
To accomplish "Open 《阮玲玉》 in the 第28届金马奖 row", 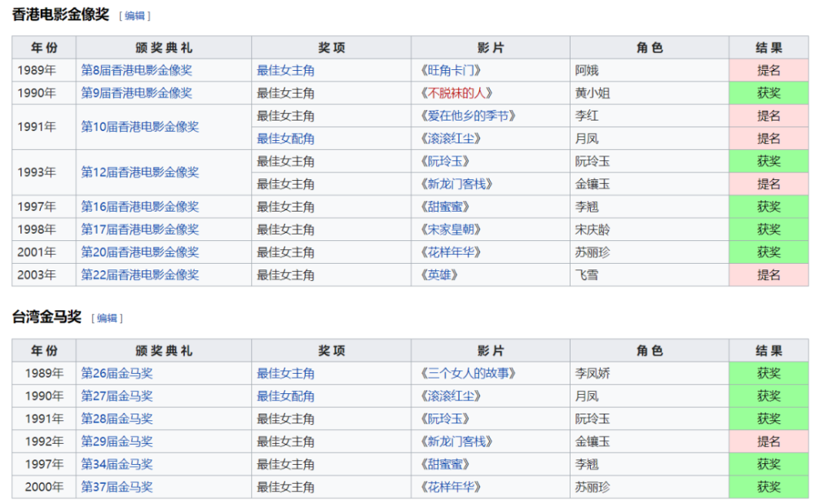I will [445, 419].
